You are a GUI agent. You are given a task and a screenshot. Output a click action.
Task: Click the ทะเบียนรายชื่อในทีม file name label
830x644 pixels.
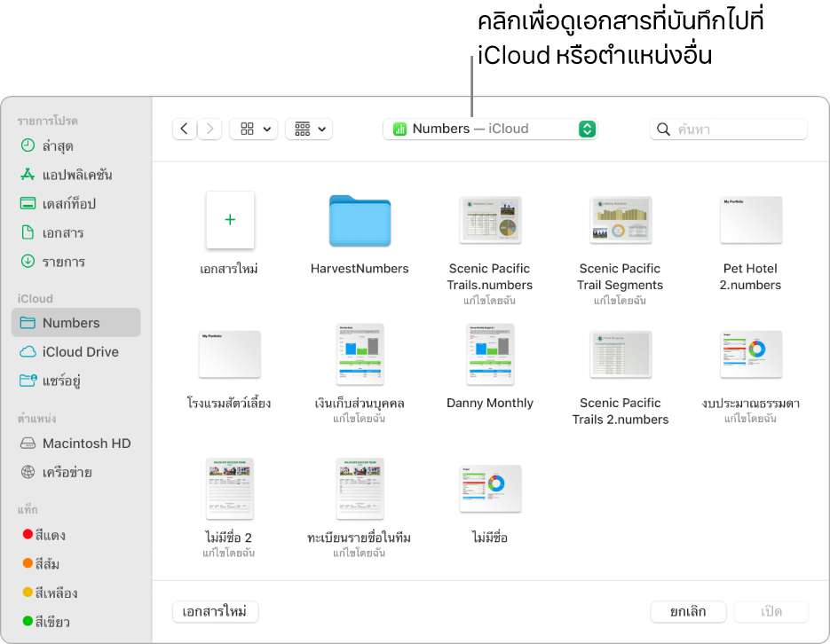pyautogui.click(x=360, y=538)
